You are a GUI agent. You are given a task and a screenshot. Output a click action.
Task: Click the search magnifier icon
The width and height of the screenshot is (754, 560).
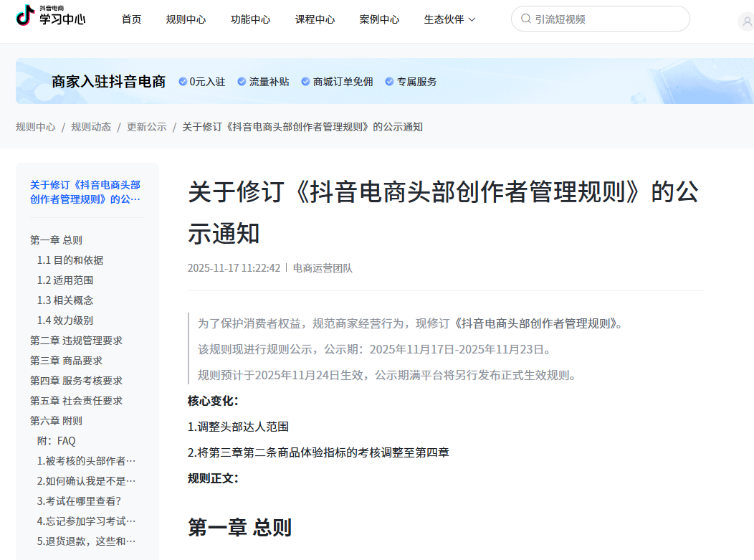(526, 19)
